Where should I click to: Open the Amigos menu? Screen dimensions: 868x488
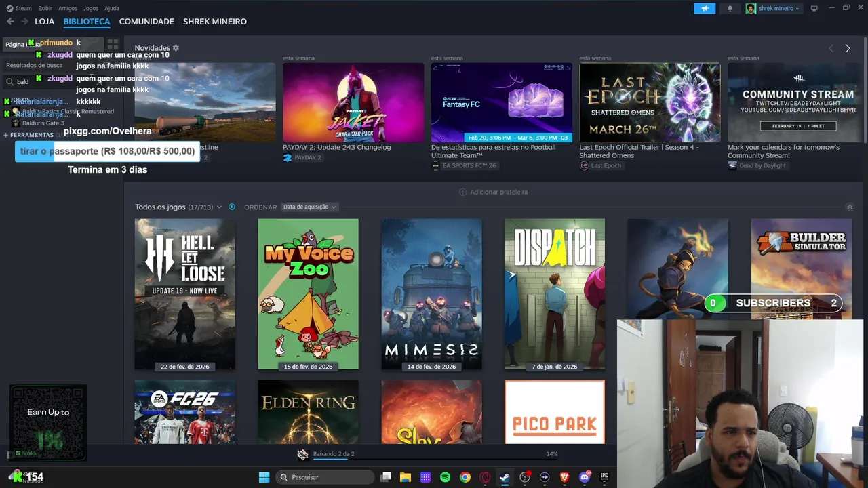[x=68, y=8]
